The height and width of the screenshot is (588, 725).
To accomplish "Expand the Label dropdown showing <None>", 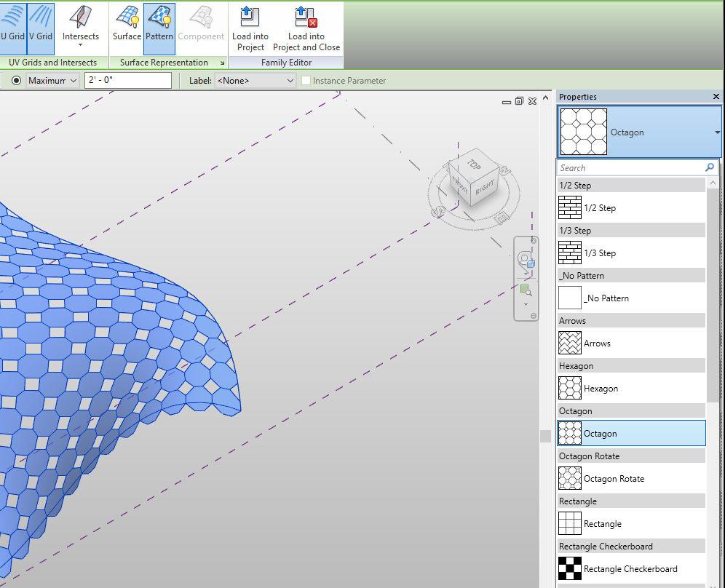I will click(x=255, y=81).
